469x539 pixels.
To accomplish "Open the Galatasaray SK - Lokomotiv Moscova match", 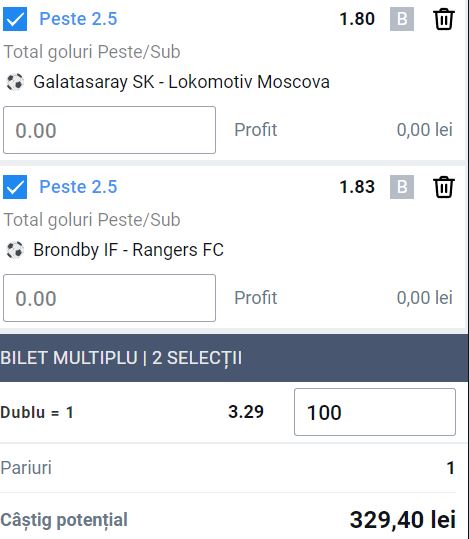I will point(182,82).
